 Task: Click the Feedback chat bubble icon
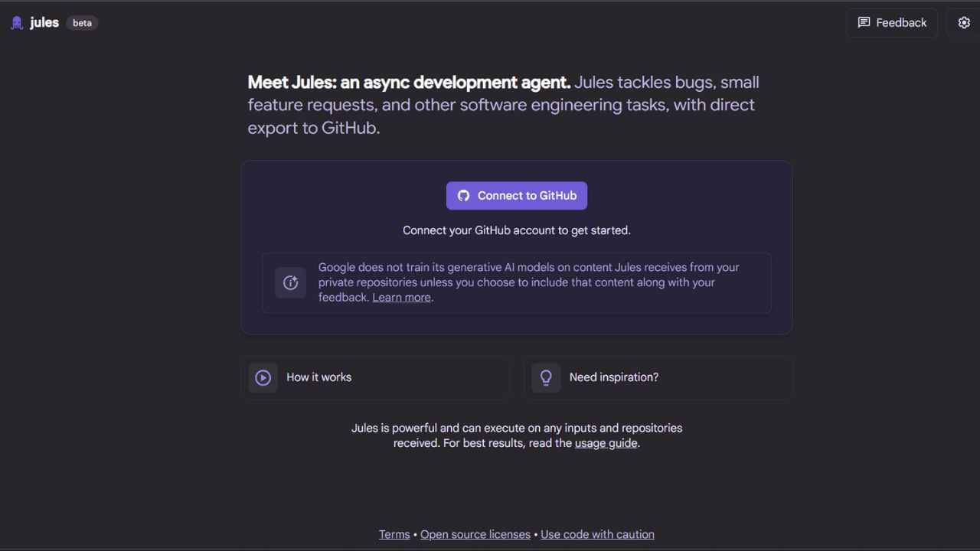click(x=864, y=23)
